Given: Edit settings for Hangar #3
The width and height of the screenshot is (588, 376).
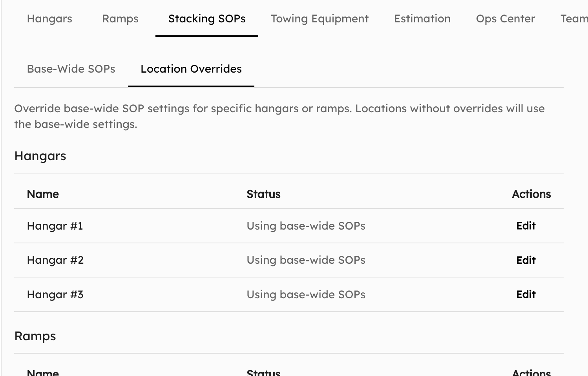Looking at the screenshot, I should click(526, 294).
